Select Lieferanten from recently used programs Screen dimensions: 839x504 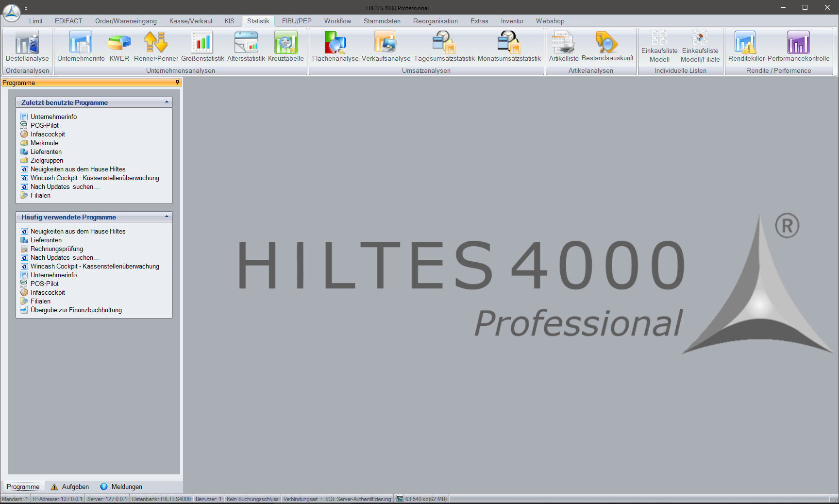[46, 151]
